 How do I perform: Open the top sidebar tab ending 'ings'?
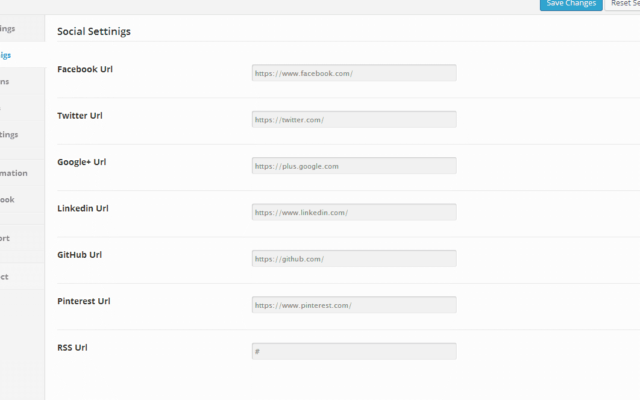pyautogui.click(x=22, y=29)
